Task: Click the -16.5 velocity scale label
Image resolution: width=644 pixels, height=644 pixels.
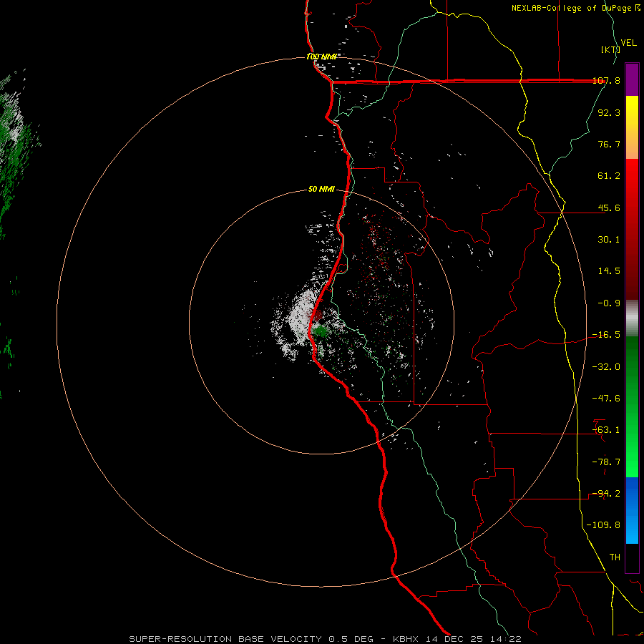Action: (x=606, y=335)
